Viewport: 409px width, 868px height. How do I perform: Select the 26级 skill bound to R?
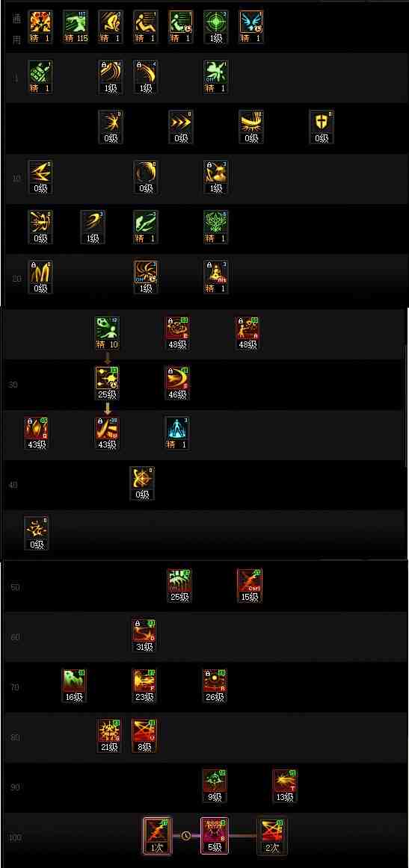215,685
